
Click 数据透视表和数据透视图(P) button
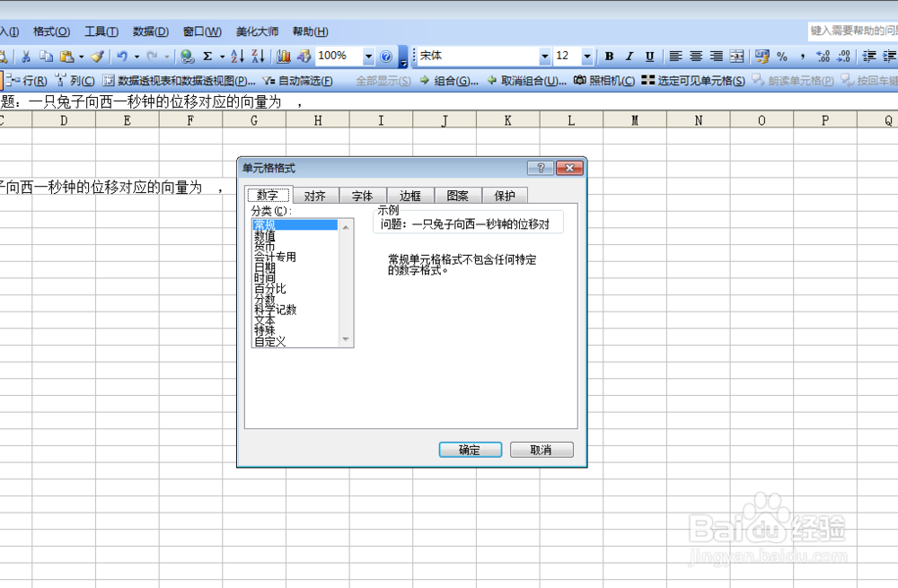(180, 81)
